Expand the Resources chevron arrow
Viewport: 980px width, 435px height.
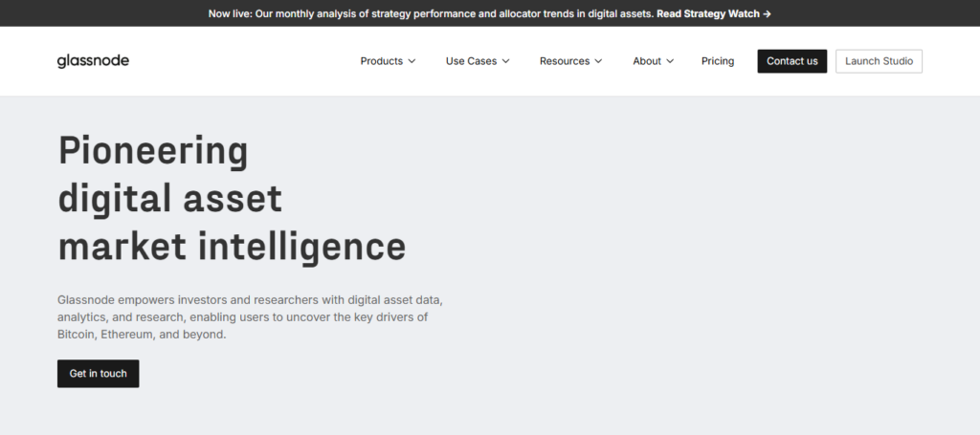coord(598,61)
